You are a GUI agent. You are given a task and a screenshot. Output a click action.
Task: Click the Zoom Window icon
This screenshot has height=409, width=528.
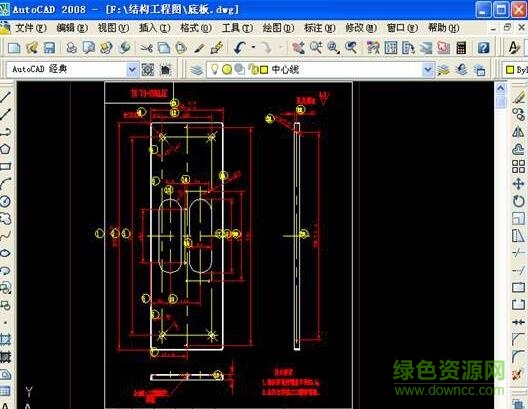[333, 48]
